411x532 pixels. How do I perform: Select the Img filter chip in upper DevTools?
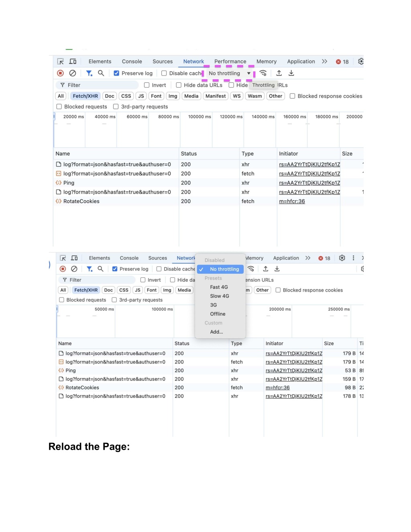click(x=173, y=96)
